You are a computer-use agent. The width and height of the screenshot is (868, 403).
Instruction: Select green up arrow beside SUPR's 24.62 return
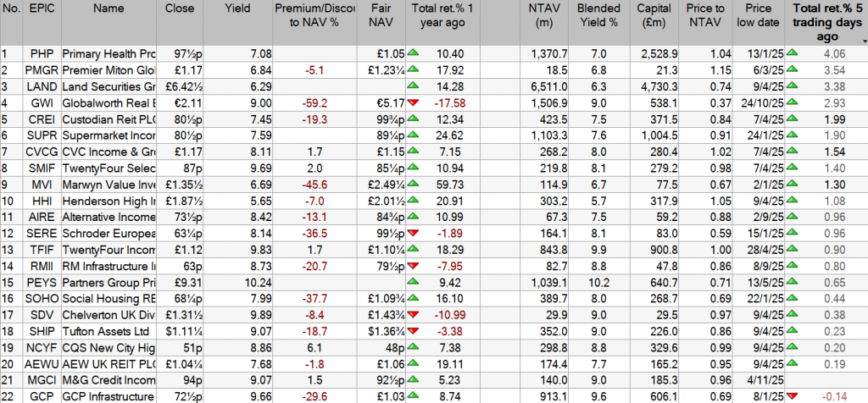pos(415,135)
